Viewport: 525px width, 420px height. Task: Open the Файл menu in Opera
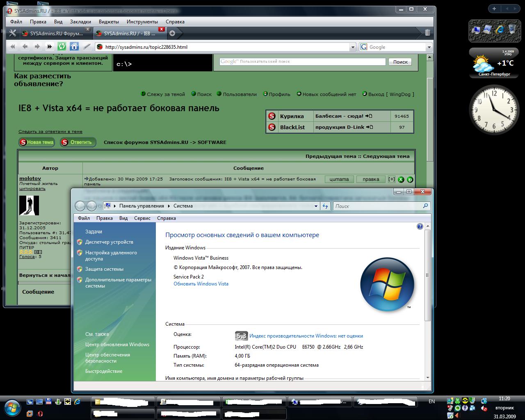[16, 22]
